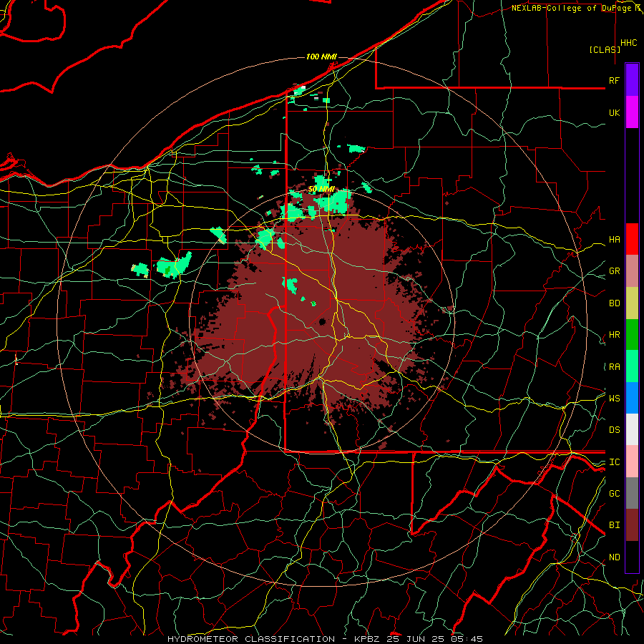Click the BD legend label text

point(614,303)
